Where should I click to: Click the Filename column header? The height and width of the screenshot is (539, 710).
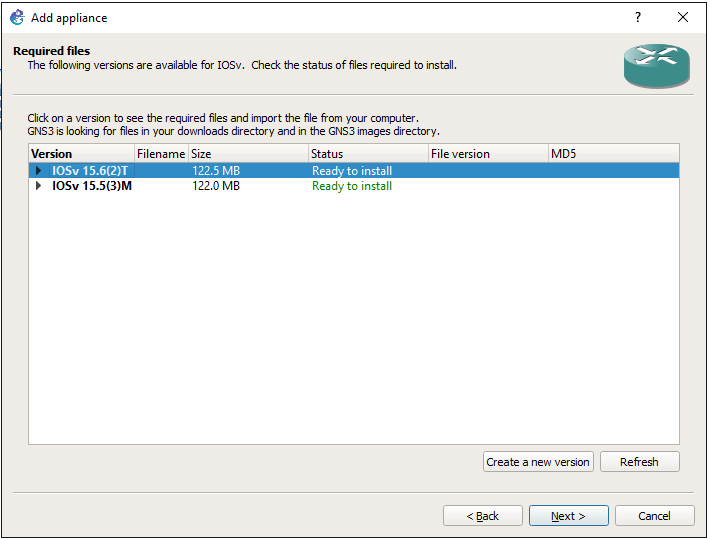click(x=160, y=154)
